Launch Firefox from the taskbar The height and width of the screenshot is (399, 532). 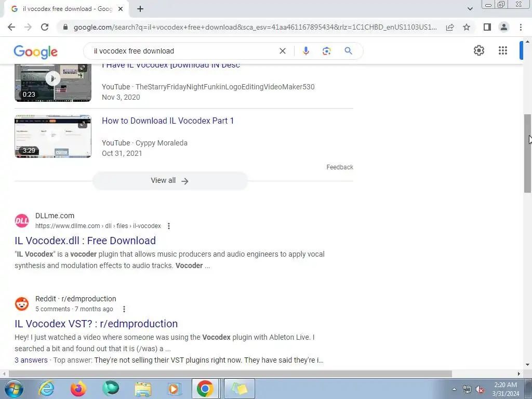coord(78,389)
